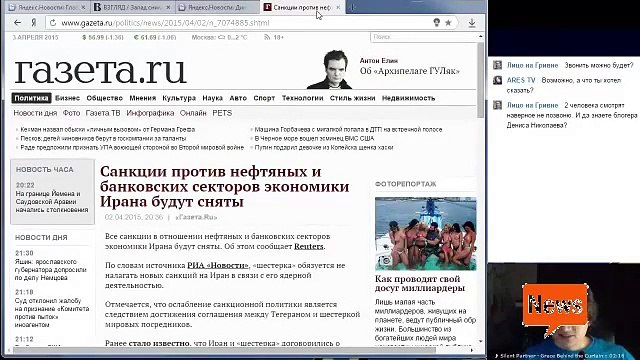
Task: Switch to the first Яндекс.Новости tab
Action: 48,7
